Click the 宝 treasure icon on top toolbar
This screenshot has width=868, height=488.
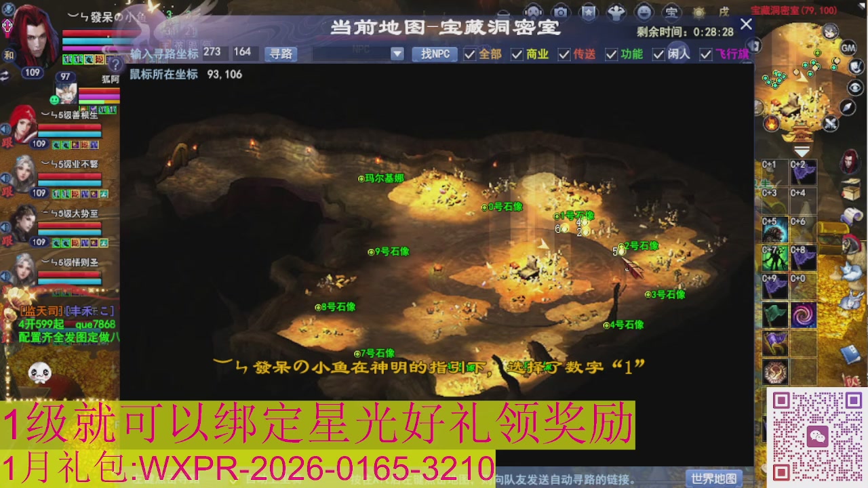tap(672, 12)
